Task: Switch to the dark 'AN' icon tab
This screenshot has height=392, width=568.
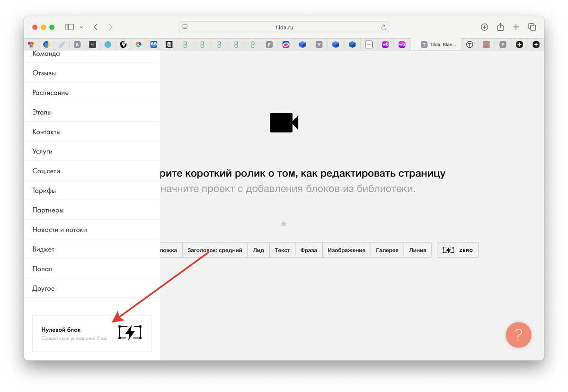Action: click(x=92, y=45)
